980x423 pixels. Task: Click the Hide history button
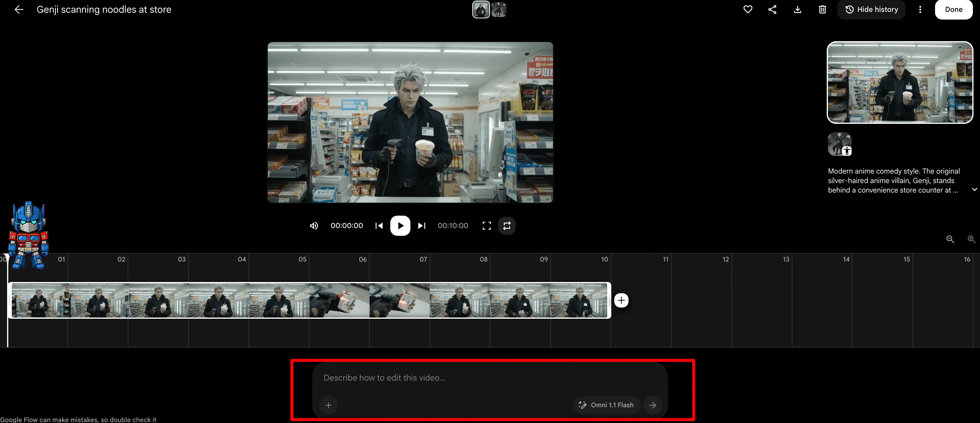click(871, 9)
